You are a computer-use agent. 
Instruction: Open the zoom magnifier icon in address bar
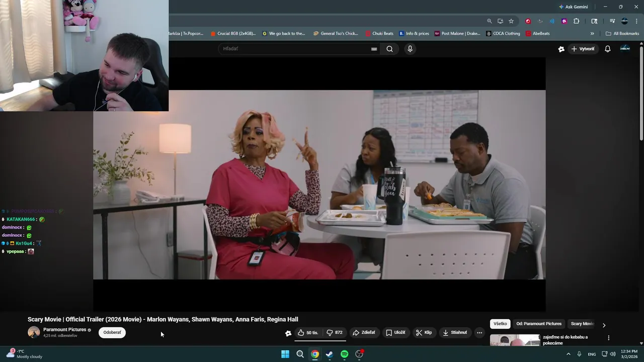click(490, 21)
